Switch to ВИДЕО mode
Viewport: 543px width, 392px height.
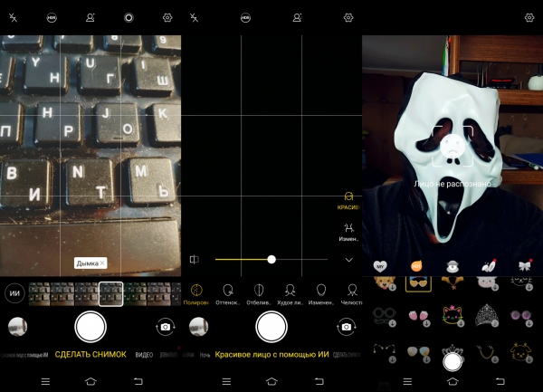click(x=144, y=355)
